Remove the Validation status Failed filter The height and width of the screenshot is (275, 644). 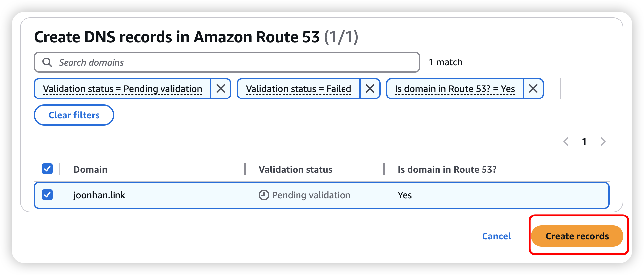pyautogui.click(x=370, y=89)
